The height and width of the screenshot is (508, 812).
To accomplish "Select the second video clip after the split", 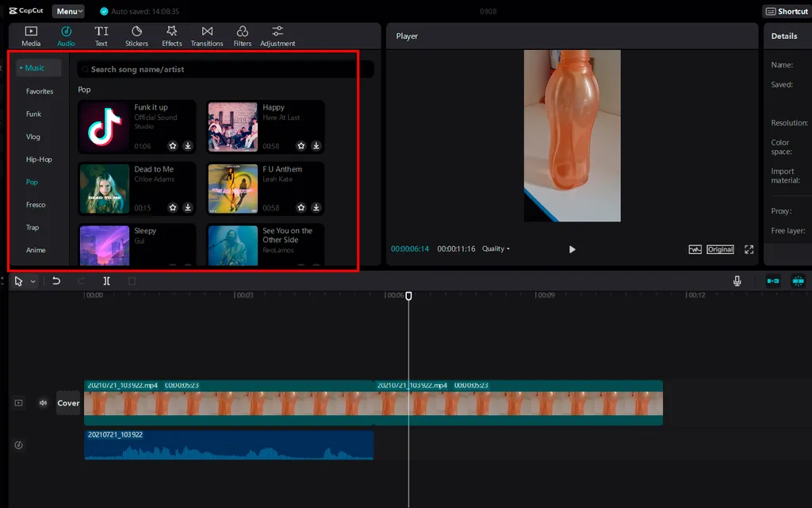I will point(519,402).
